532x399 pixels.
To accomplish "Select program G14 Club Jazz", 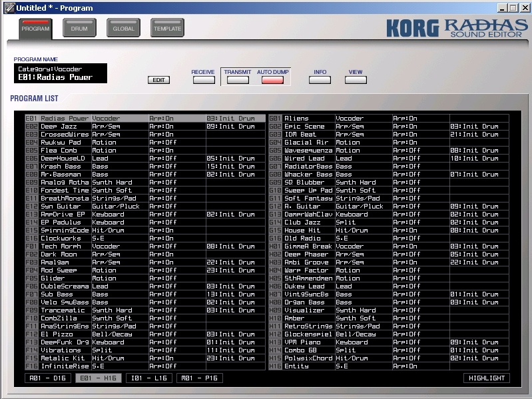I will (389, 222).
